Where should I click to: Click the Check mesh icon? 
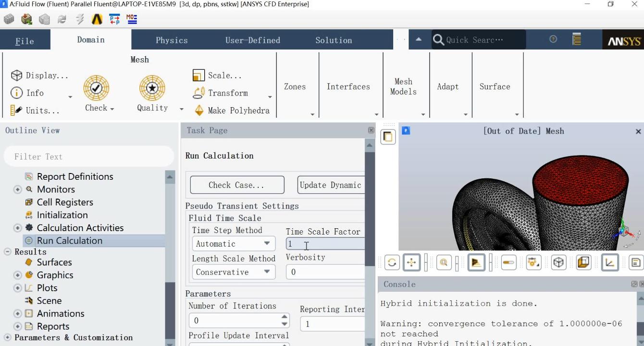96,88
